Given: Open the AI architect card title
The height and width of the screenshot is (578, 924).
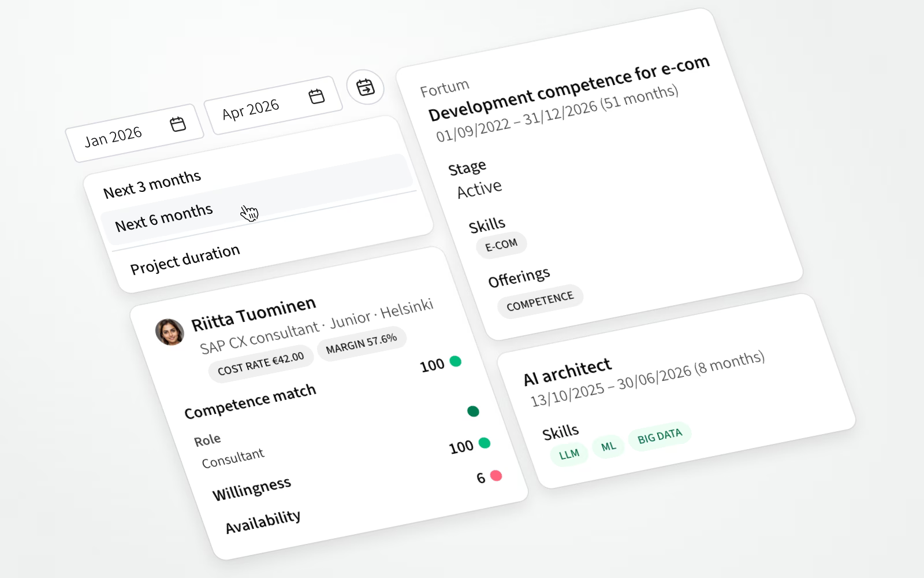Looking at the screenshot, I should (567, 371).
